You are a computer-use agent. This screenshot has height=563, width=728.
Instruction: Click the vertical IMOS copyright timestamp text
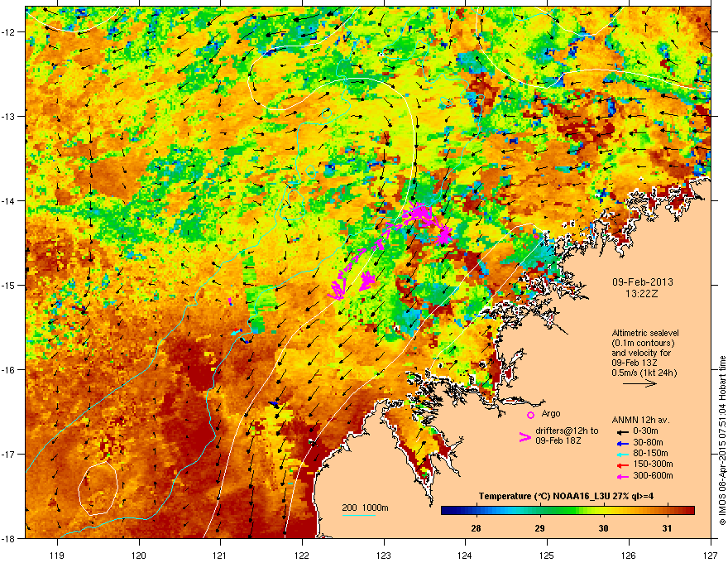722,440
